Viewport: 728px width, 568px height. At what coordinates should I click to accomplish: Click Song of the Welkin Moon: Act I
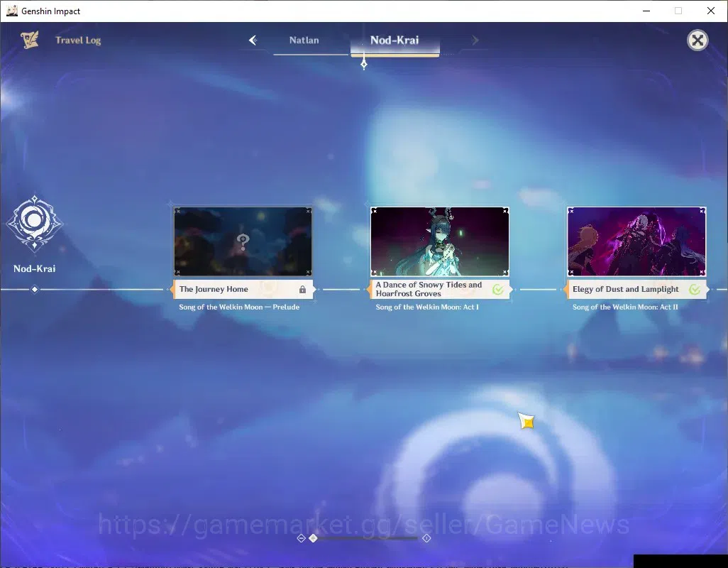pyautogui.click(x=427, y=307)
